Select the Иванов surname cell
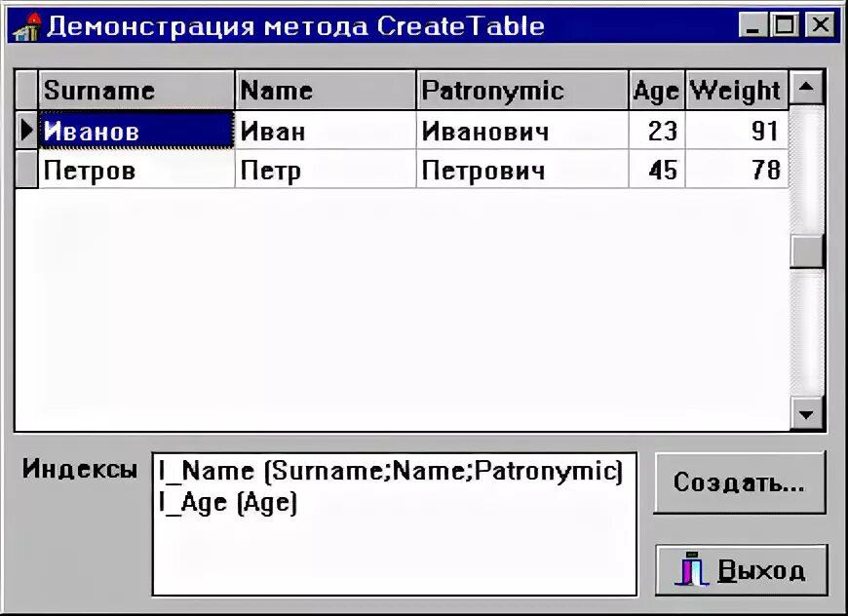Screen dimensions: 848x616 point(136,130)
